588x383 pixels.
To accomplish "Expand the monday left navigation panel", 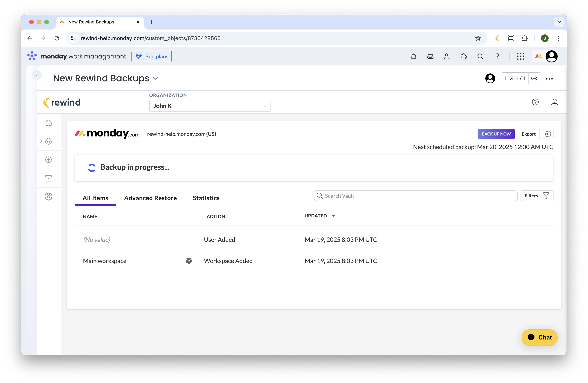I will pos(37,75).
